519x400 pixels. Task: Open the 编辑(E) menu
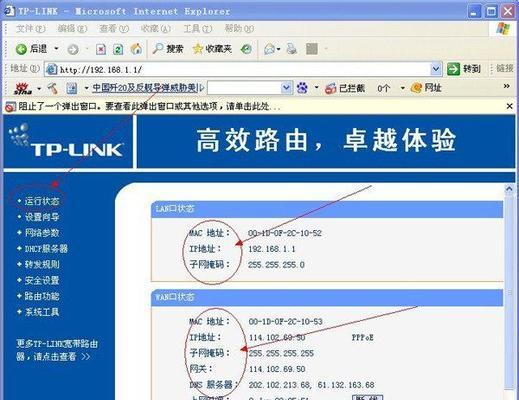(72, 29)
